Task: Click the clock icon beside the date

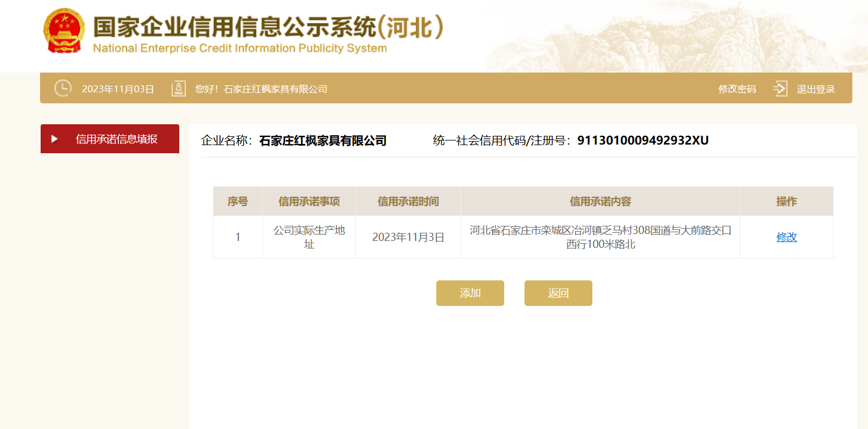Action: point(63,88)
